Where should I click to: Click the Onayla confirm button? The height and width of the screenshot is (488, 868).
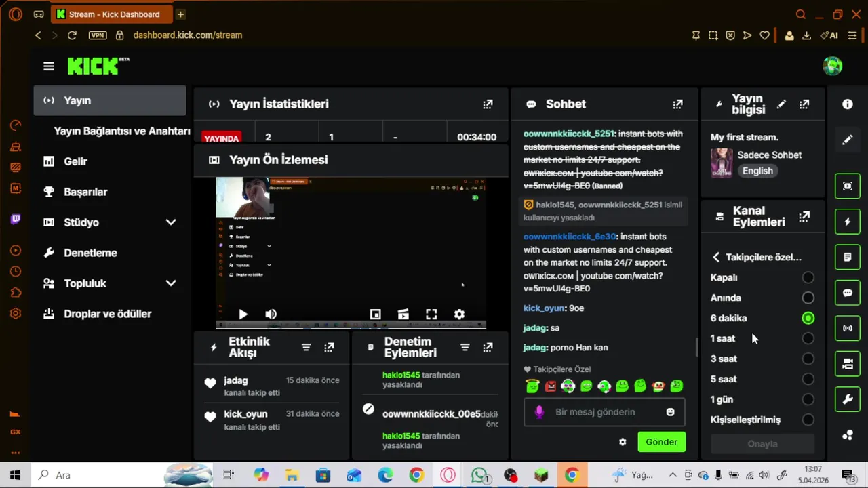tap(762, 444)
